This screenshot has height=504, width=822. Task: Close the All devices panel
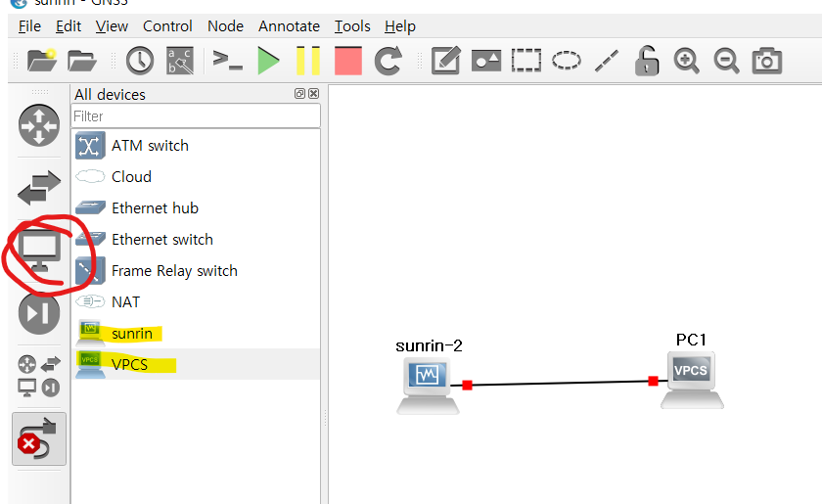(313, 93)
